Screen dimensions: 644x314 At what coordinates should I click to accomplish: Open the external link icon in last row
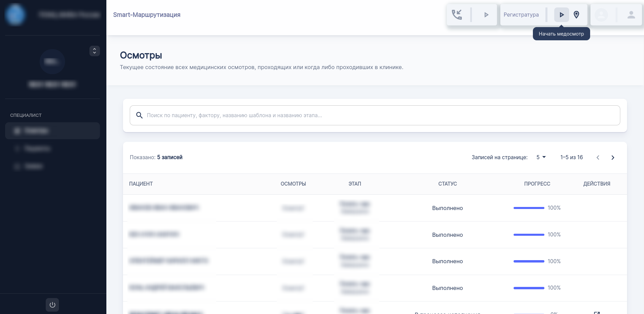pyautogui.click(x=597, y=312)
